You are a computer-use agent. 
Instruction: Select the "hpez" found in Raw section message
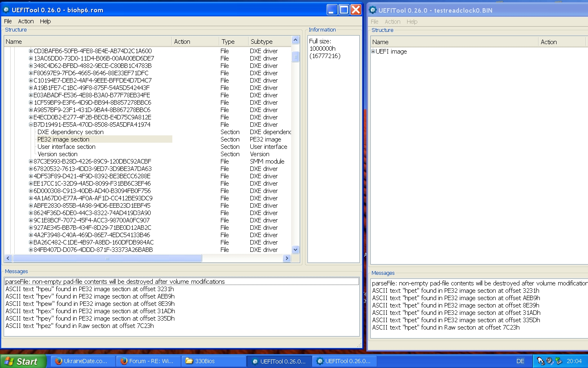click(80, 326)
